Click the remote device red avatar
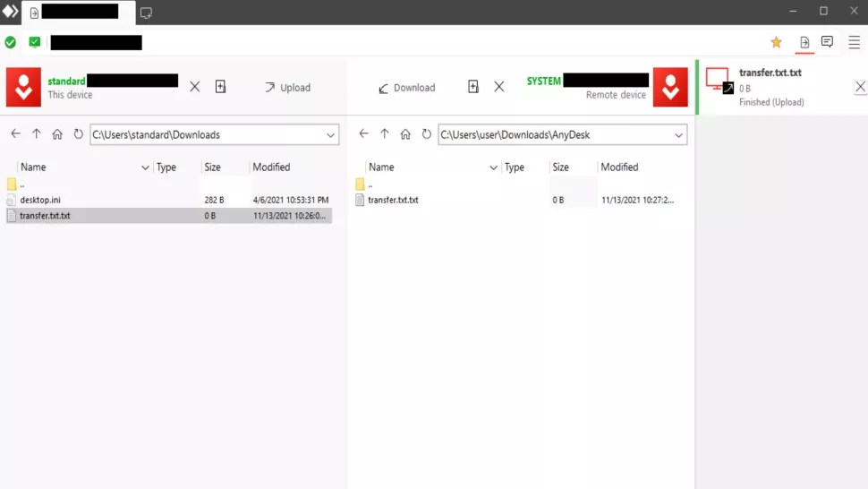Image resolution: width=868 pixels, height=489 pixels. 670,87
